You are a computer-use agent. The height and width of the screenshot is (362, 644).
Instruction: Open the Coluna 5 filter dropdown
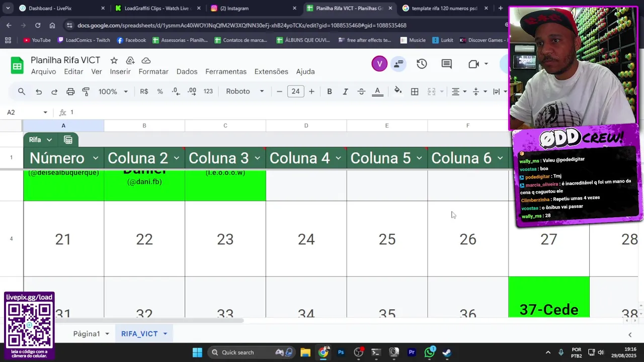tap(419, 158)
